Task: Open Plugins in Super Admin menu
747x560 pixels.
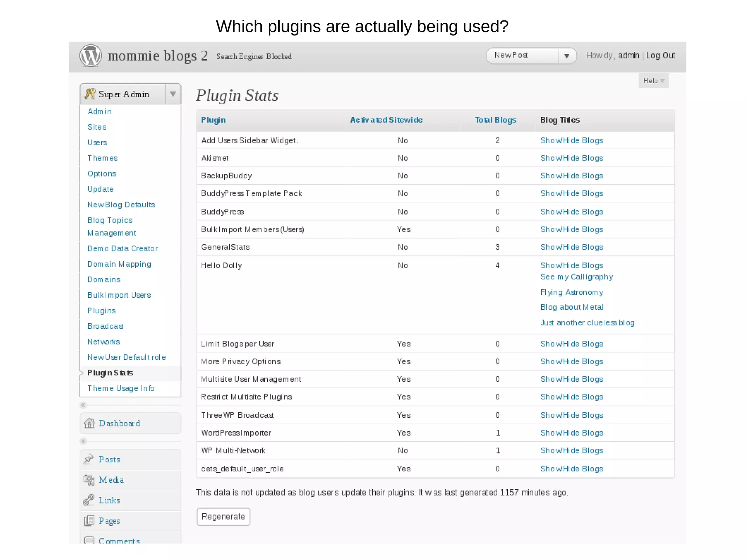Action: [101, 311]
